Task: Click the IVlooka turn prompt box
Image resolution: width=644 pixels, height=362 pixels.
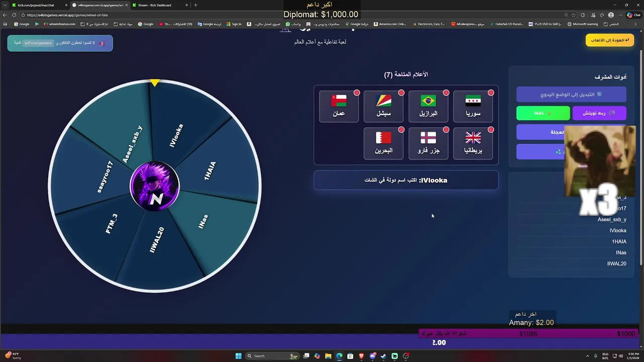Action: coord(406,180)
